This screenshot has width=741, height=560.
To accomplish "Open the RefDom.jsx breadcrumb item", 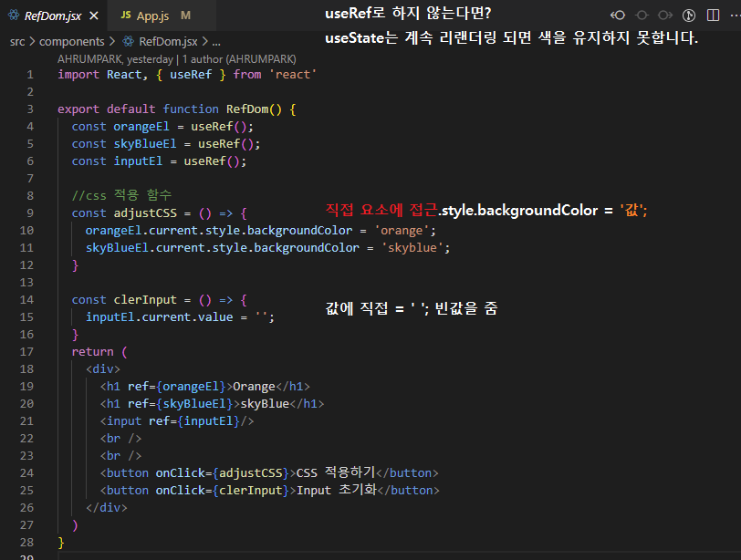I will click(x=161, y=42).
